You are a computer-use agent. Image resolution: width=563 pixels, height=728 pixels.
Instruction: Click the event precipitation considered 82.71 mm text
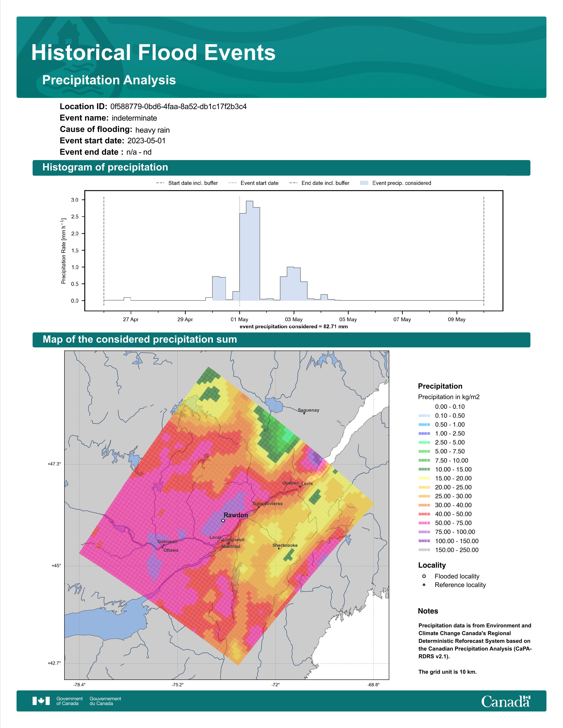click(x=293, y=327)
